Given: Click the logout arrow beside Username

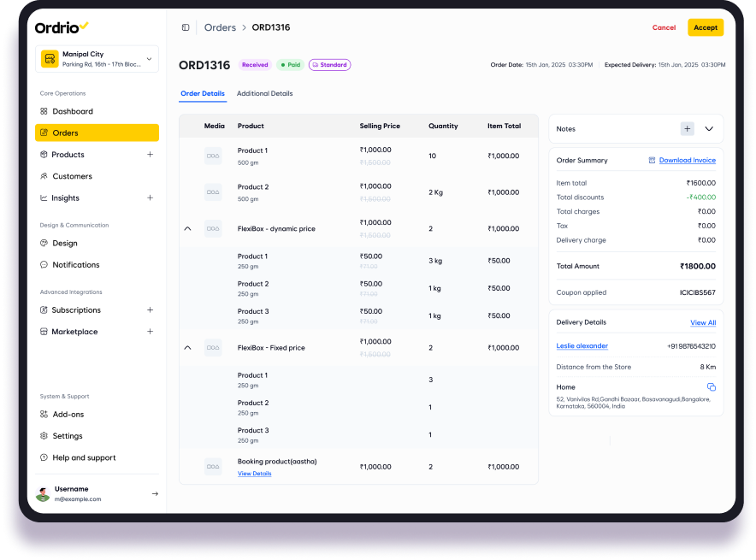Looking at the screenshot, I should 155,493.
